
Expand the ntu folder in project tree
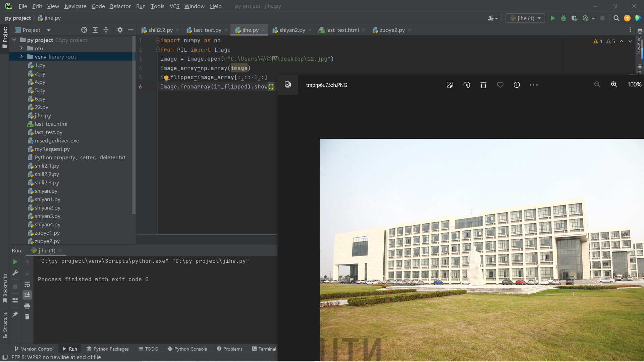(x=21, y=48)
